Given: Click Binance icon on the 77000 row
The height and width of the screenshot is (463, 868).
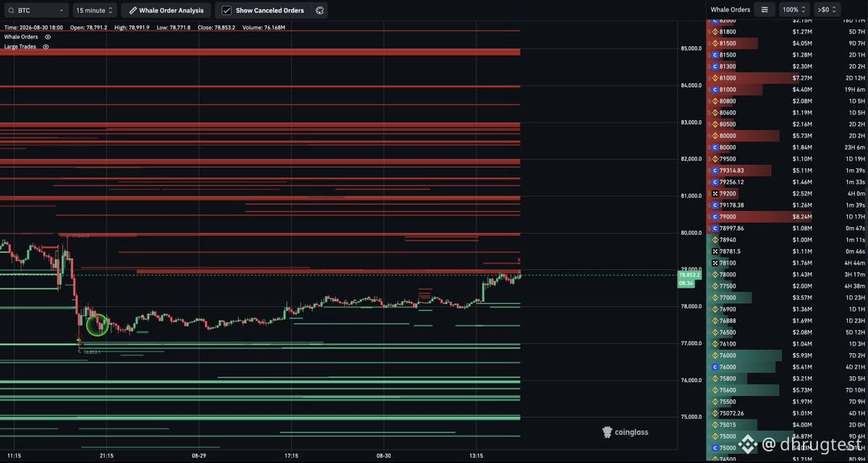Looking at the screenshot, I should point(714,298).
